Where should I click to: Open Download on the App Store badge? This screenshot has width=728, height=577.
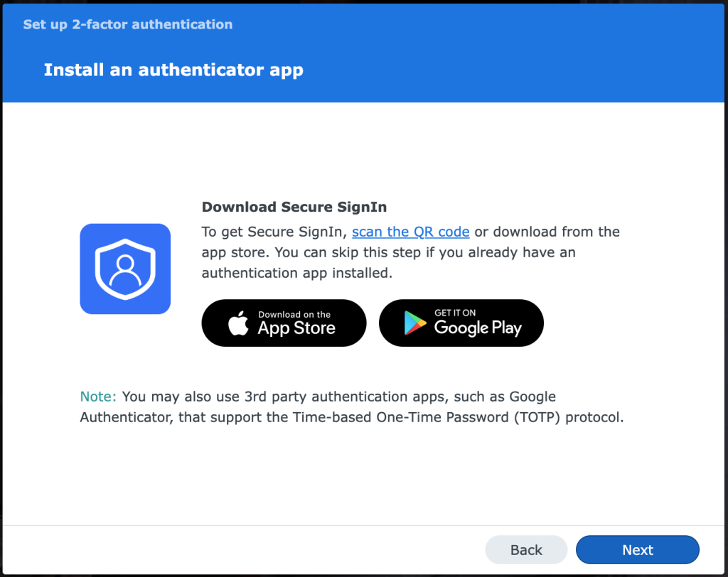284,323
